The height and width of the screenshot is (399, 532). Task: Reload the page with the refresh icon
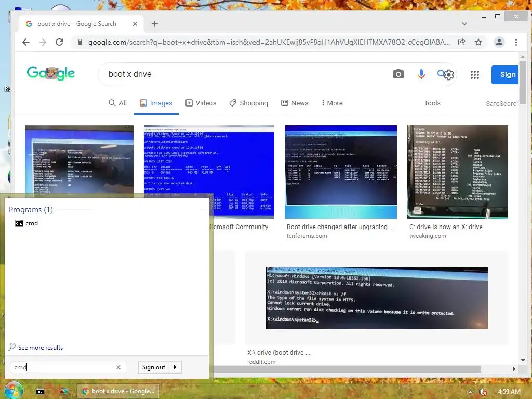[59, 42]
